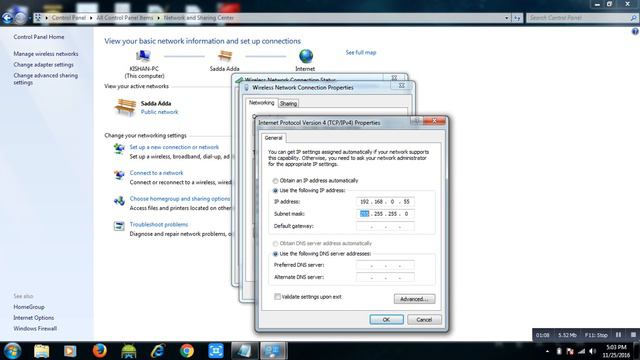Open Change advanced sharing settings link
Image resolution: width=640 pixels, height=360 pixels.
point(45,79)
